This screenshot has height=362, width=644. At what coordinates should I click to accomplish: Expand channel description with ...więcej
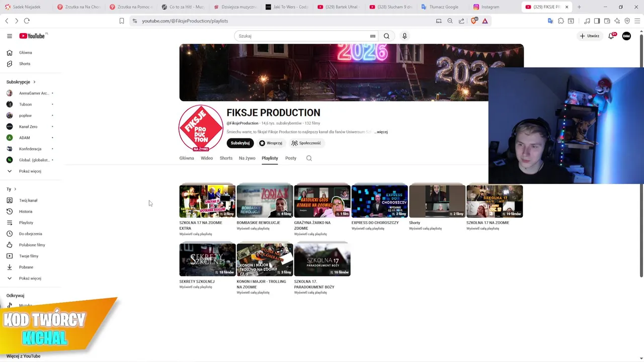point(381,132)
